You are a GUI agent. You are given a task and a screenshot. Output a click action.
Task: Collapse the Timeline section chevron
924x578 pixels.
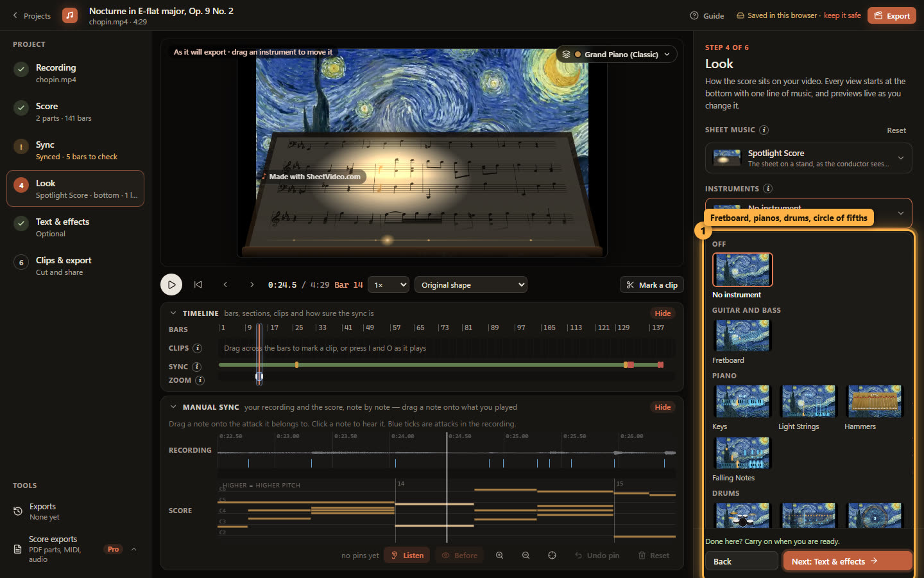173,313
